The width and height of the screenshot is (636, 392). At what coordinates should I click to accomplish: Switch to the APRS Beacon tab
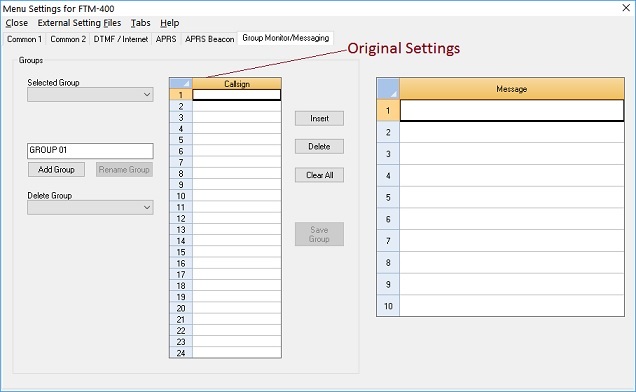(x=209, y=39)
